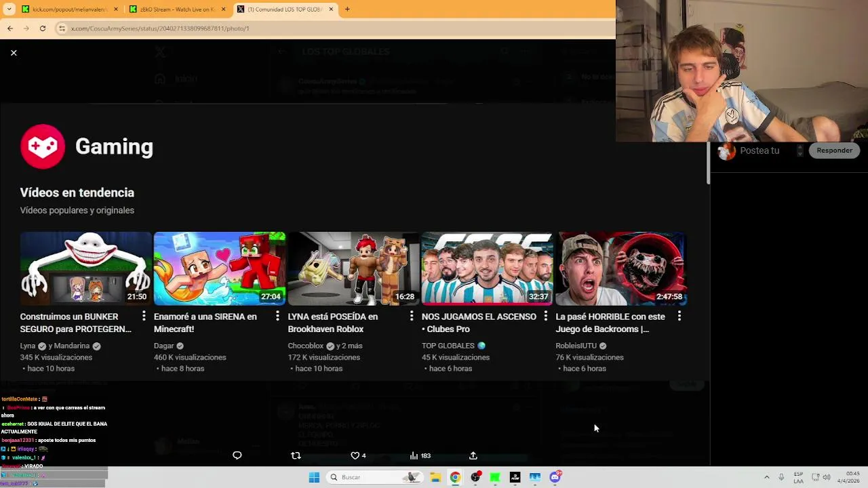Image resolution: width=868 pixels, height=488 pixels.
Task: Expand the tab search dropdown arrow
Action: [9, 9]
